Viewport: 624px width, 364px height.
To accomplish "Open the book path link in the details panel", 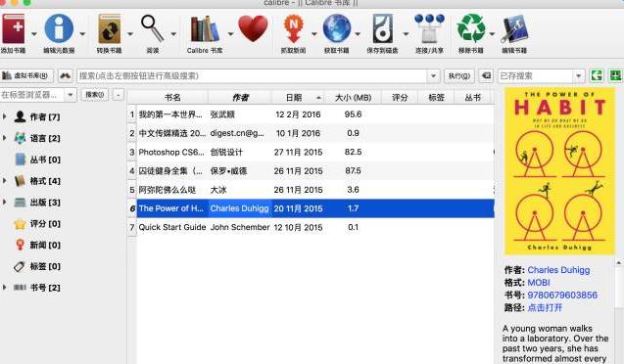I will 545,307.
